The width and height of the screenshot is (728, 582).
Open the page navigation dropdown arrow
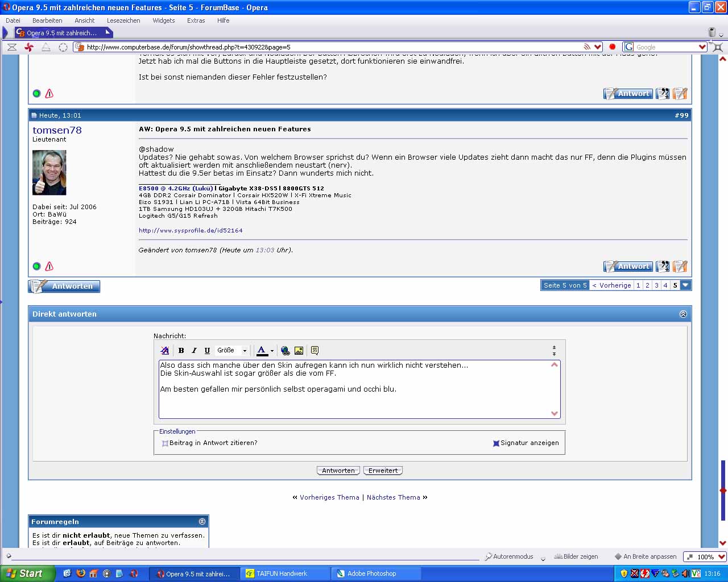click(x=686, y=285)
